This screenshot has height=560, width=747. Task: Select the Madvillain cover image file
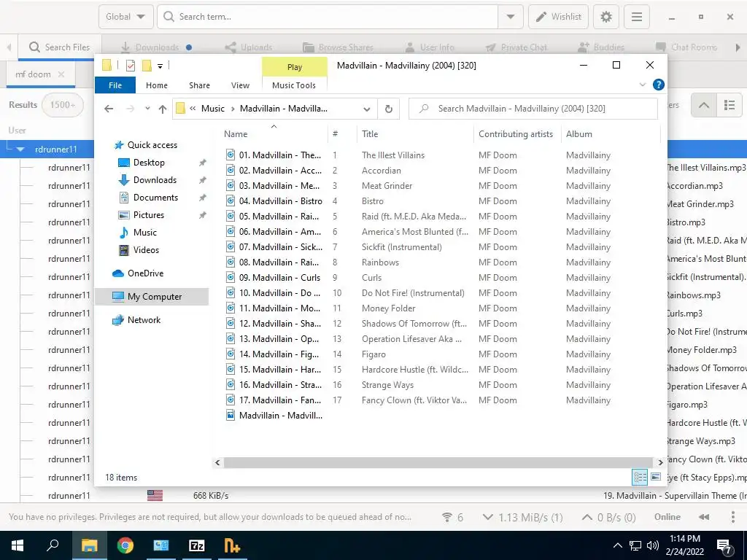(x=280, y=415)
